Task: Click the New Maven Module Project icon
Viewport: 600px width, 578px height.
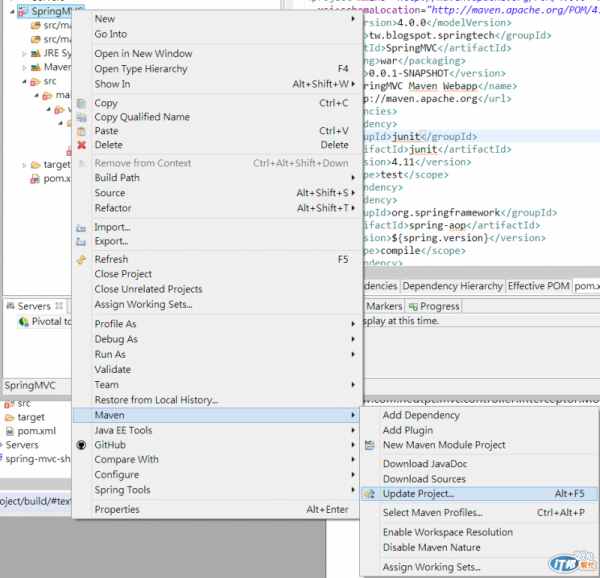Action: pos(370,445)
